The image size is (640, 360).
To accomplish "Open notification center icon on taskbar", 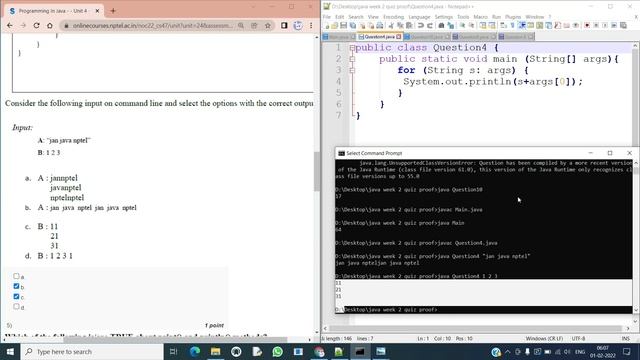I will click(627, 351).
